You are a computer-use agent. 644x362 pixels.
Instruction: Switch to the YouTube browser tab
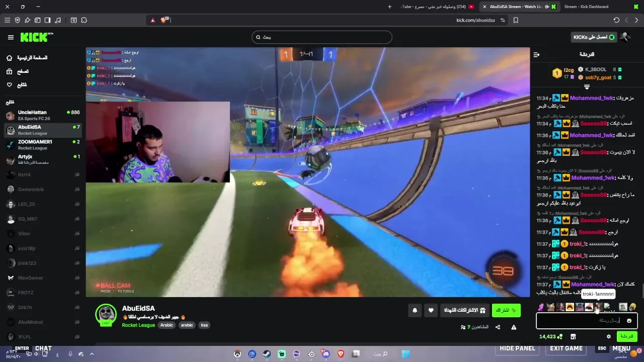pos(438,7)
